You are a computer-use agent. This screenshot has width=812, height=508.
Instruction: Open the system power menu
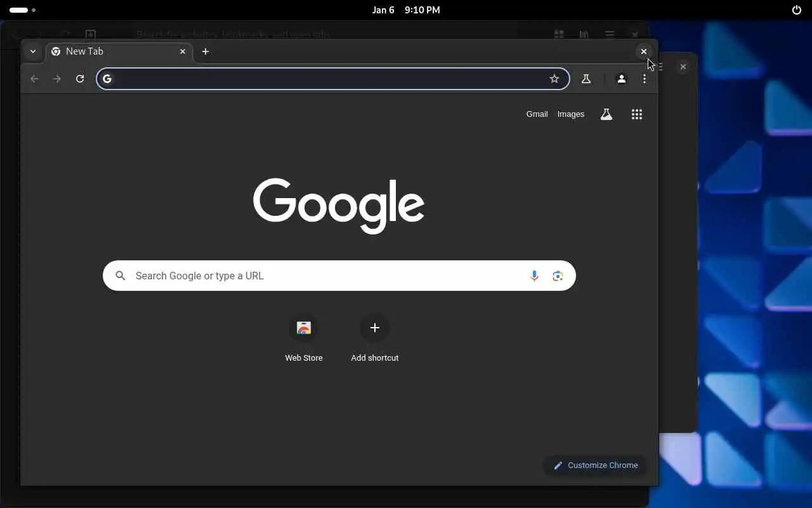click(797, 10)
